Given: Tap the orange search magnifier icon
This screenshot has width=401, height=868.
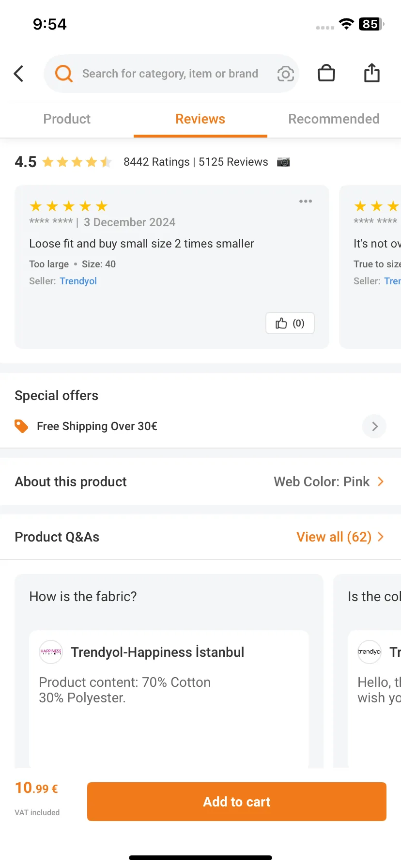Looking at the screenshot, I should tap(63, 74).
